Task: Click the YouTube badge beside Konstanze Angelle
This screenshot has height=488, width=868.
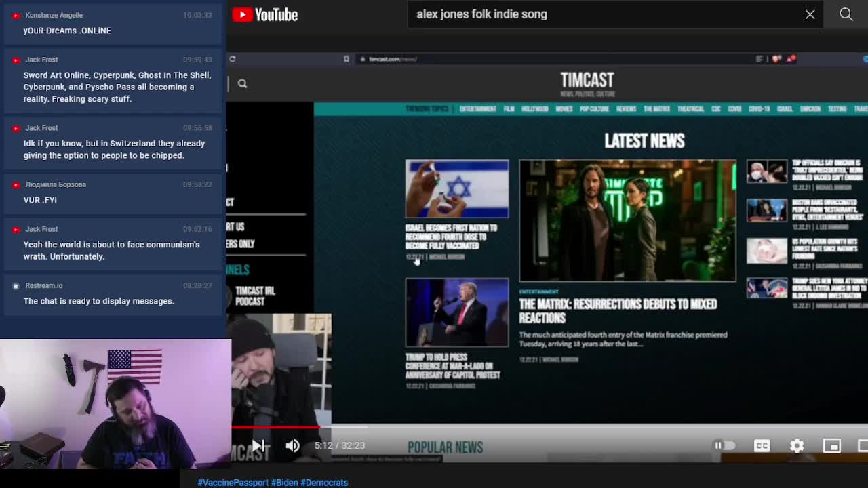Action: (x=16, y=15)
